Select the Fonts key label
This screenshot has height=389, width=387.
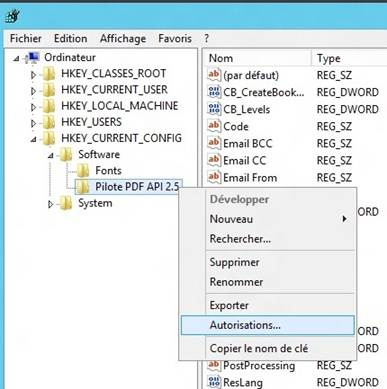point(108,171)
